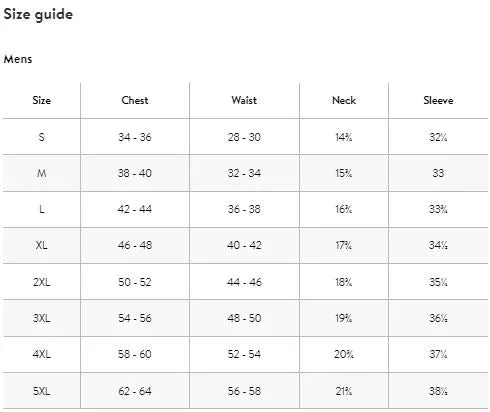
Task: Click chest value 42 - 44
Action: point(135,209)
